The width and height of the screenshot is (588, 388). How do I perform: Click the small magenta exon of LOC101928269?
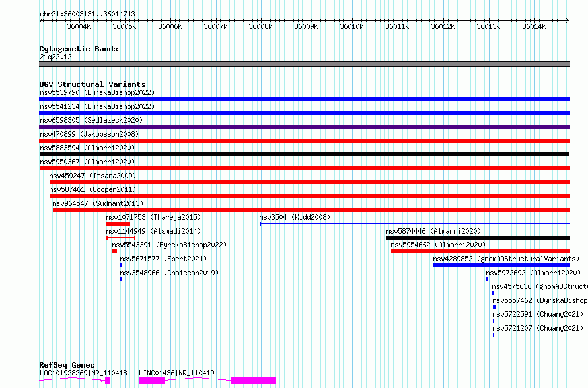point(108,381)
